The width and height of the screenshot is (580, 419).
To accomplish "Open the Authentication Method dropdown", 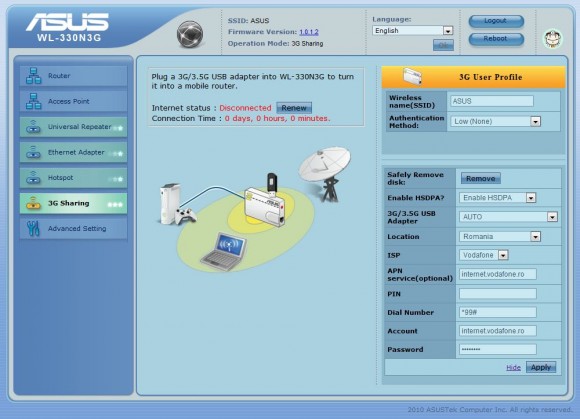I will 495,121.
